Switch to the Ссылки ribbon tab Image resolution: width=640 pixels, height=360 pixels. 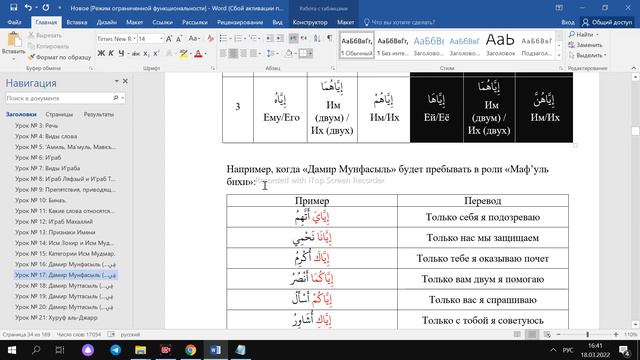[x=162, y=22]
